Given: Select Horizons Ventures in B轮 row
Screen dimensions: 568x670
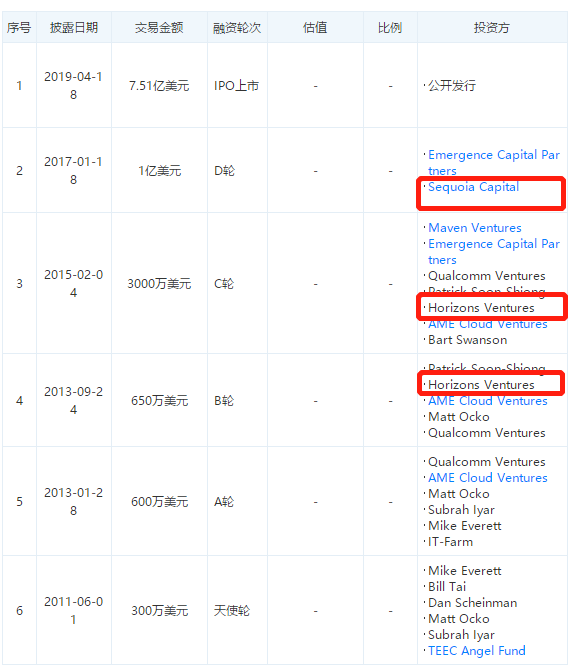Looking at the screenshot, I should tap(481, 385).
